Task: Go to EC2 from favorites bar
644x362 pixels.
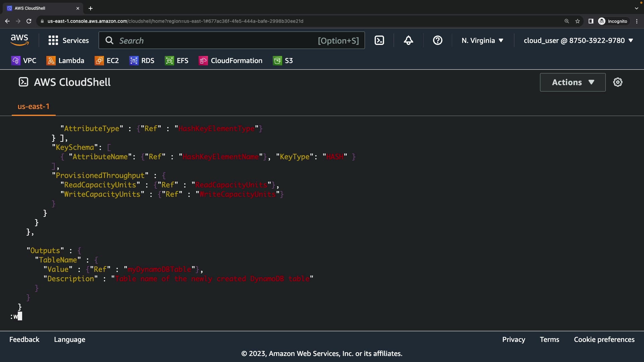Action: tap(107, 61)
